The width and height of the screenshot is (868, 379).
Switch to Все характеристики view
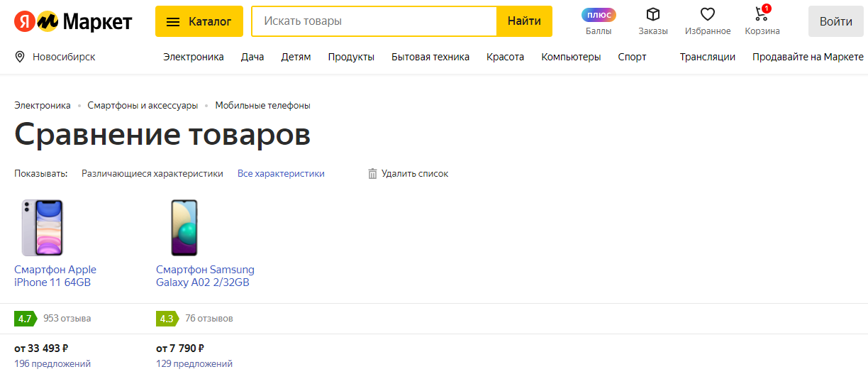(x=281, y=173)
